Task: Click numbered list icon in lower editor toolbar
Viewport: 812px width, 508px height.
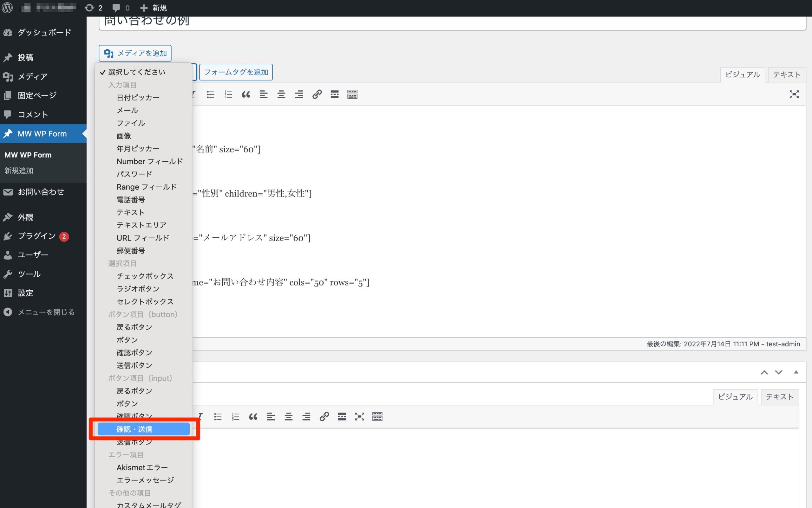Action: 235,417
